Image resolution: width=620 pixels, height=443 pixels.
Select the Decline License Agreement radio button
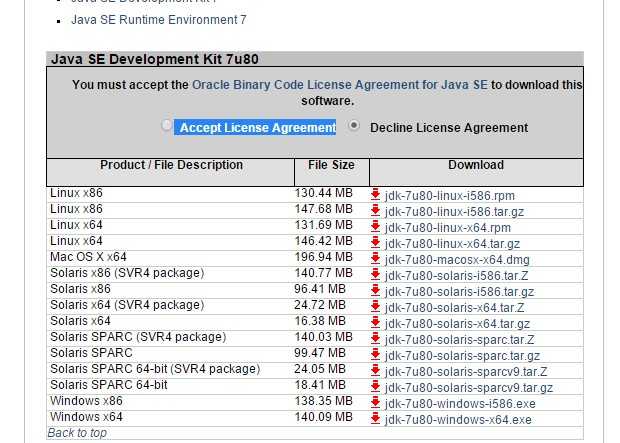(353, 125)
